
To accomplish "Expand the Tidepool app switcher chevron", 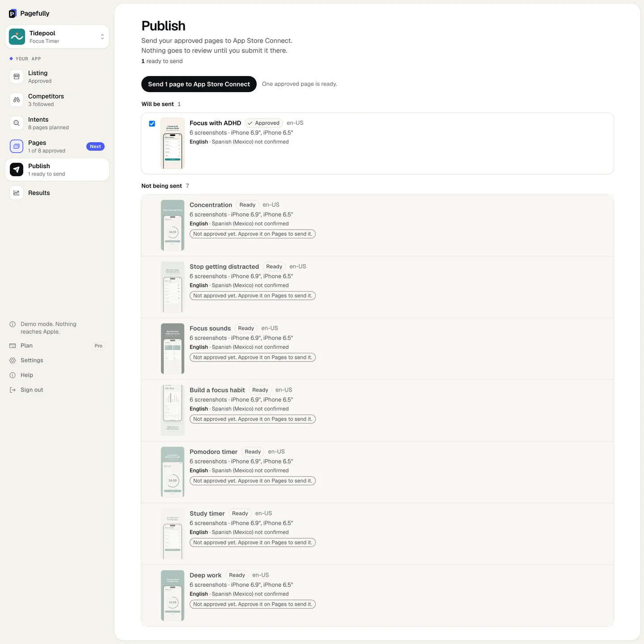I will (x=102, y=37).
